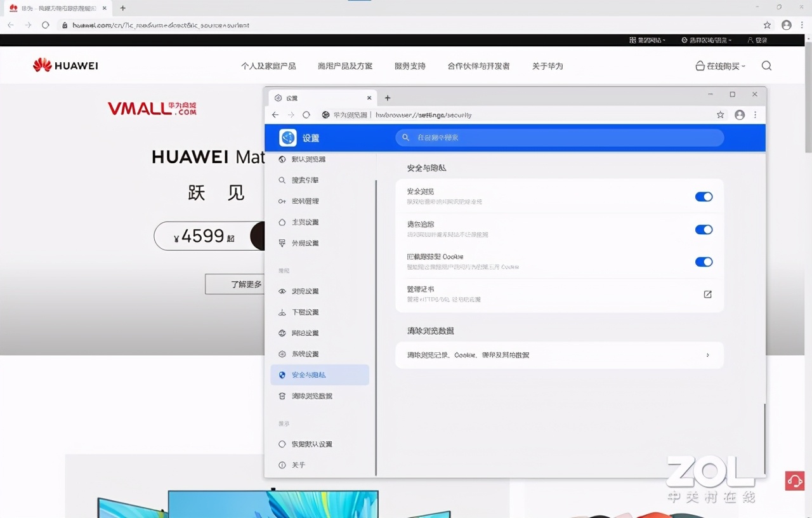
Task: Click the settings window address bar
Action: (514, 115)
